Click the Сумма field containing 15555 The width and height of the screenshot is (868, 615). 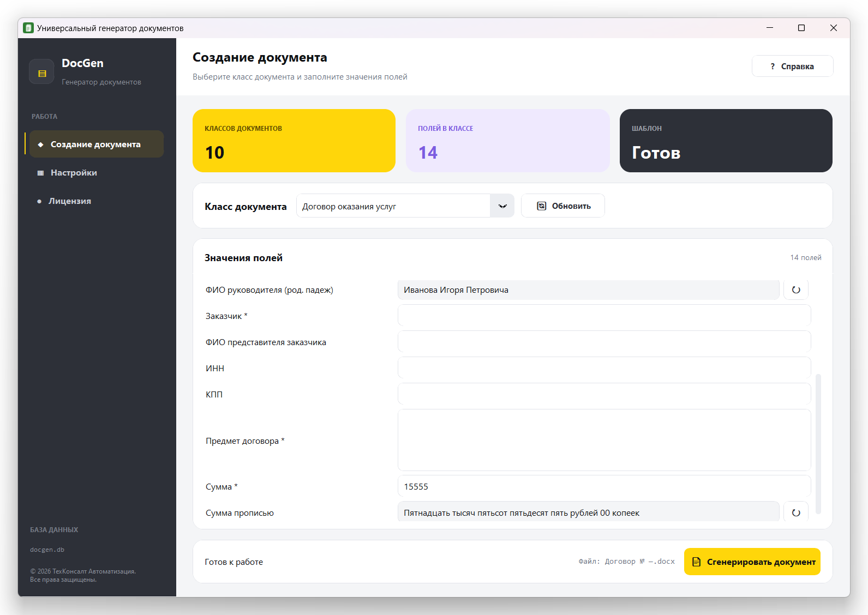(604, 487)
